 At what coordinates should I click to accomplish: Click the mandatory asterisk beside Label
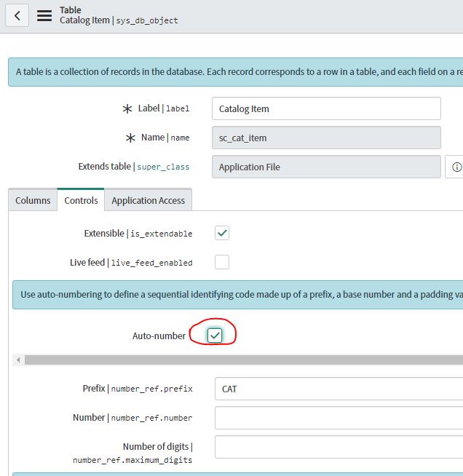[x=127, y=108]
